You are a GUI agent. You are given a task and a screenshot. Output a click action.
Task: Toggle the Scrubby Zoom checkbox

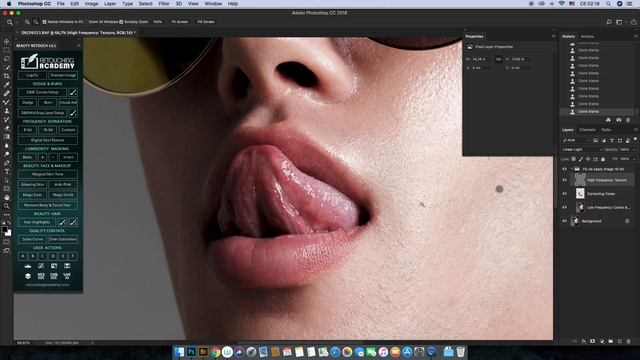point(121,22)
